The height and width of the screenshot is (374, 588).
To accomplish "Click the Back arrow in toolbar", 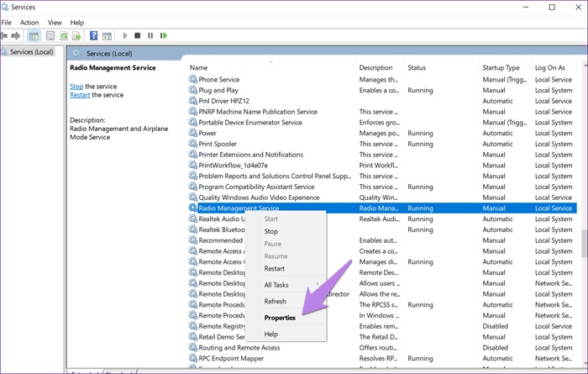I will pyautogui.click(x=4, y=35).
